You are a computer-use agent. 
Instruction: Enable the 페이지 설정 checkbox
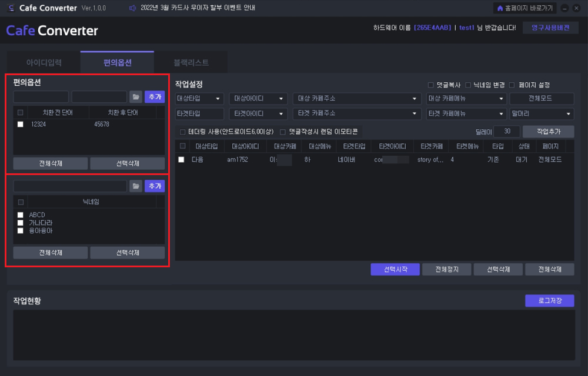coord(512,85)
